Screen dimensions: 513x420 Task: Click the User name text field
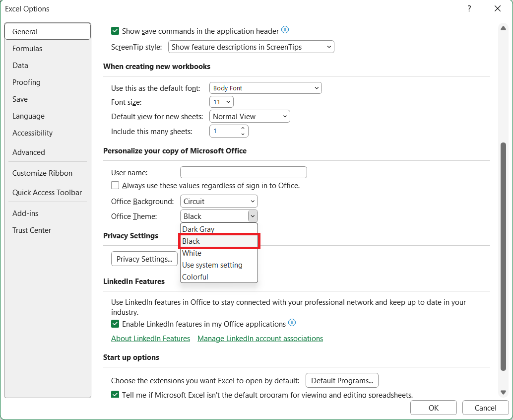point(244,172)
